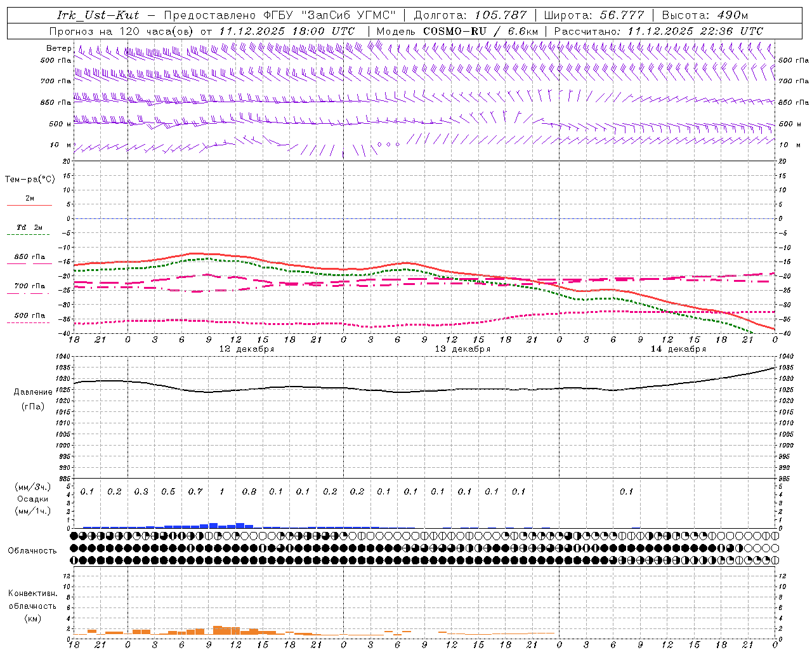
Task: Select the 3-hour precipitation value 0.8
Action: coord(249,491)
